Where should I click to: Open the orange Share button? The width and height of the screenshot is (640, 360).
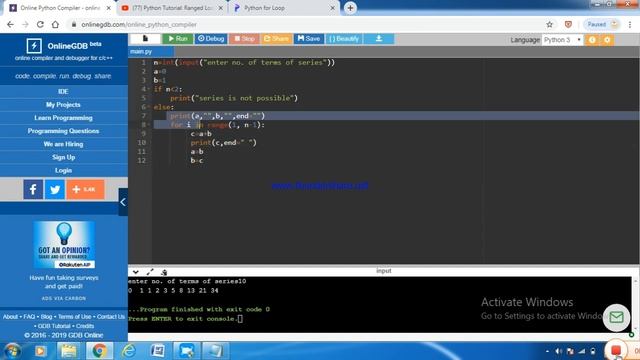pos(276,39)
